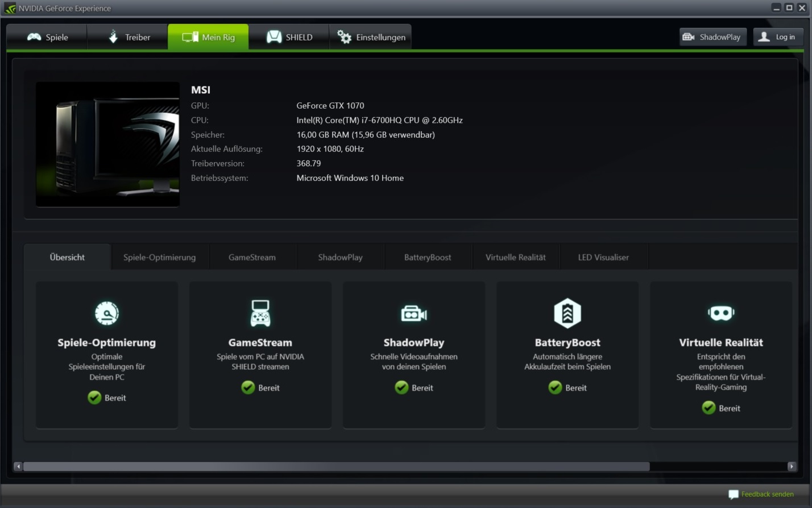Image resolution: width=812 pixels, height=508 pixels.
Task: Click the BatteryBoost card heading
Action: [567, 342]
